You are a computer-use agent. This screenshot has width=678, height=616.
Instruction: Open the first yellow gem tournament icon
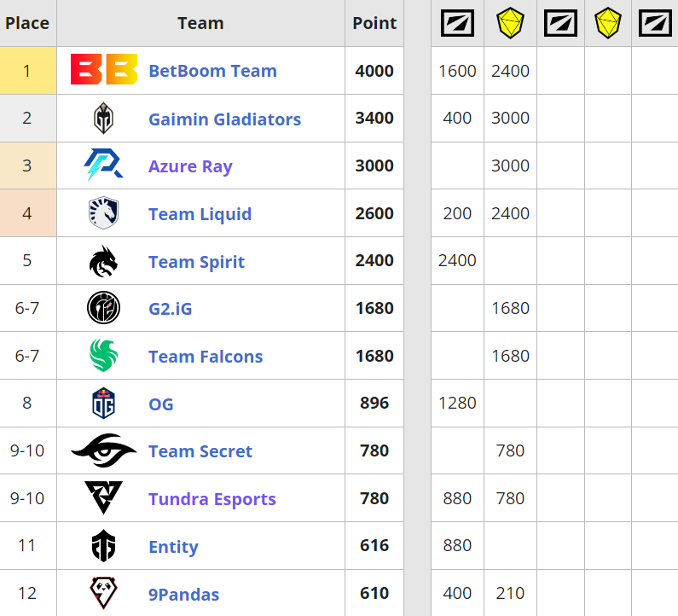(x=510, y=23)
